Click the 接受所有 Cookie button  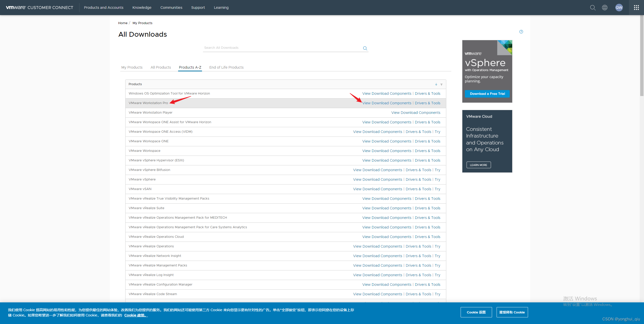click(512, 312)
